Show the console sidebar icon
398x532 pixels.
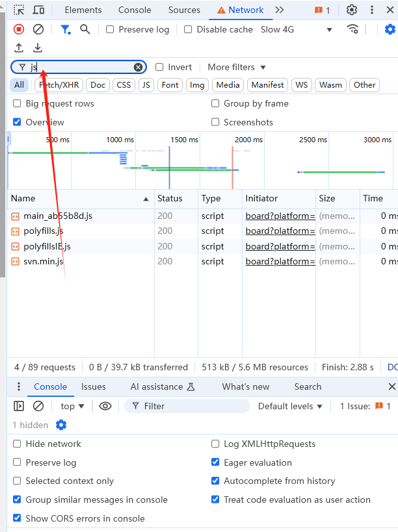click(19, 406)
